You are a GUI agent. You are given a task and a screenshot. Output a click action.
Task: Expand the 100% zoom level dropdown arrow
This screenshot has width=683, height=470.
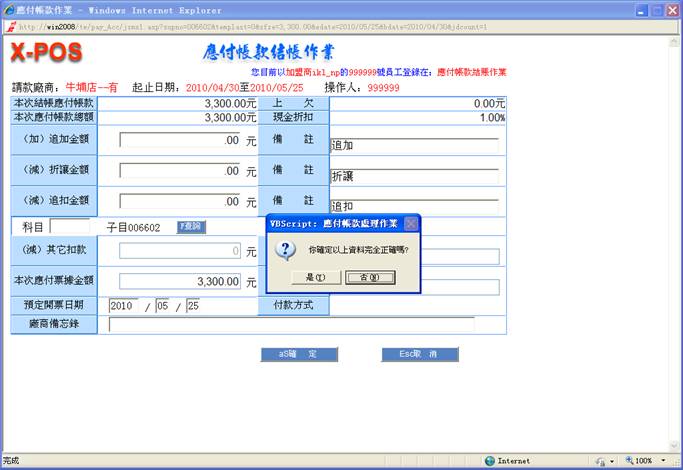click(x=662, y=461)
